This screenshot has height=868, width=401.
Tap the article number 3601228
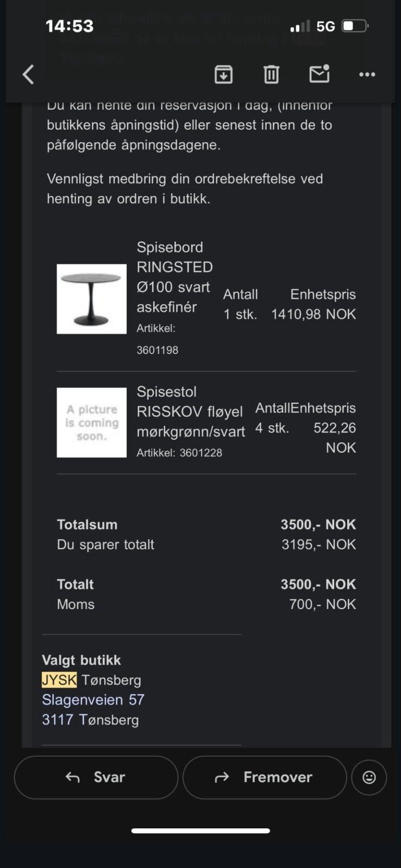200,453
